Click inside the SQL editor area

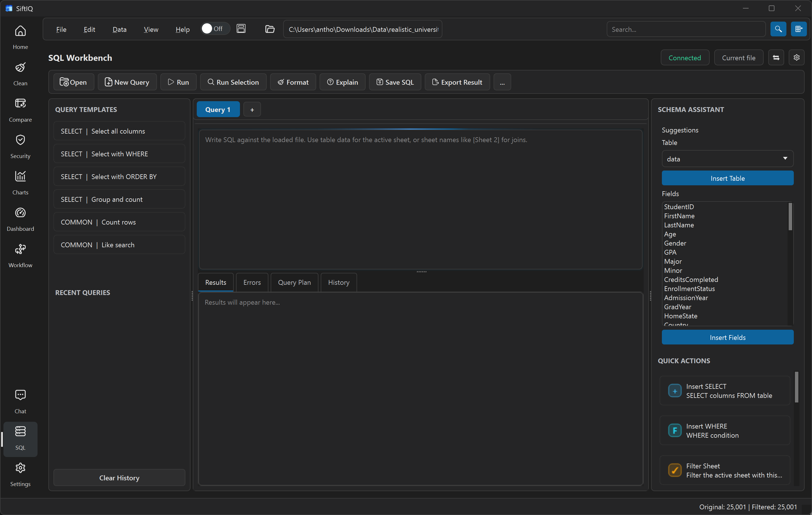pos(420,200)
